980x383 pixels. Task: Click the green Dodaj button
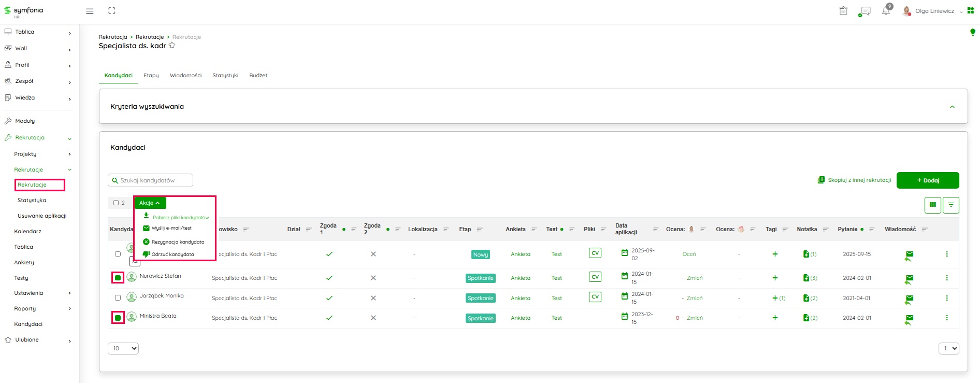pos(927,180)
